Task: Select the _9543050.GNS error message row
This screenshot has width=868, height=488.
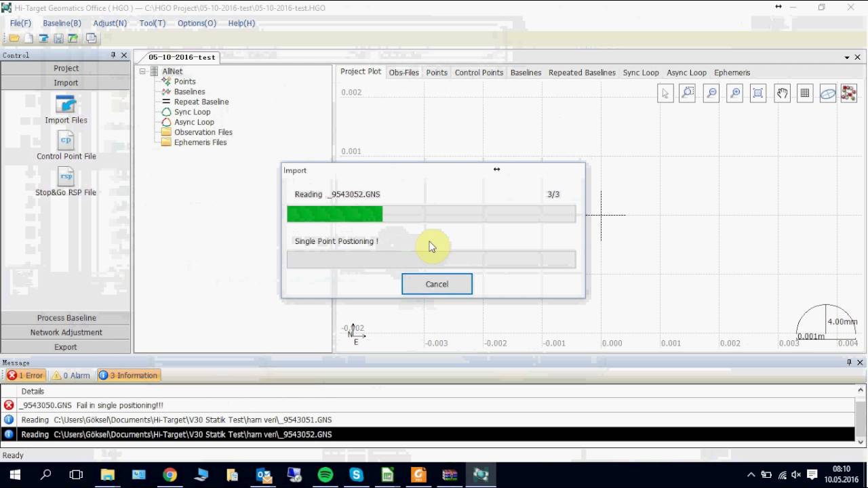Action: pyautogui.click(x=427, y=405)
